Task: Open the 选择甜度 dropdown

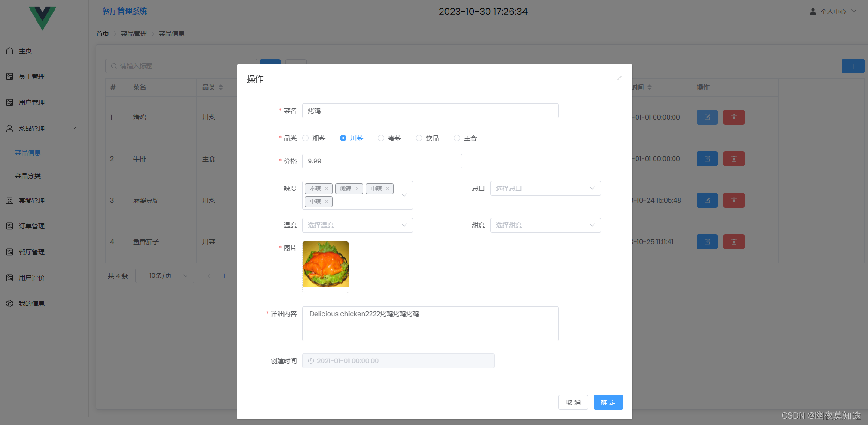Action: tap(545, 225)
